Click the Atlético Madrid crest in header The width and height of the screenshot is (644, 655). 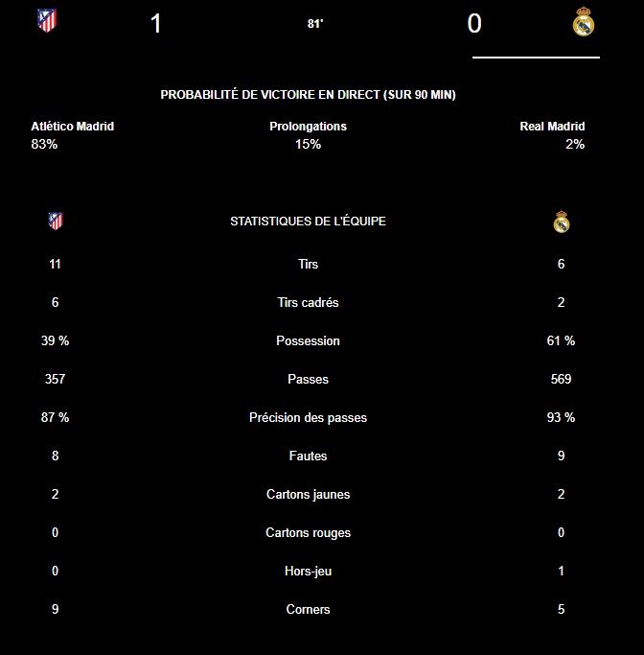(47, 20)
